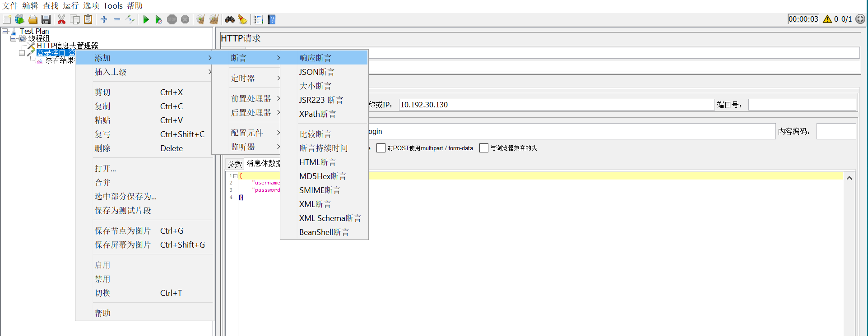Image resolution: width=868 pixels, height=336 pixels.
Task: Choose JSR223 断言 menu item
Action: tap(324, 100)
